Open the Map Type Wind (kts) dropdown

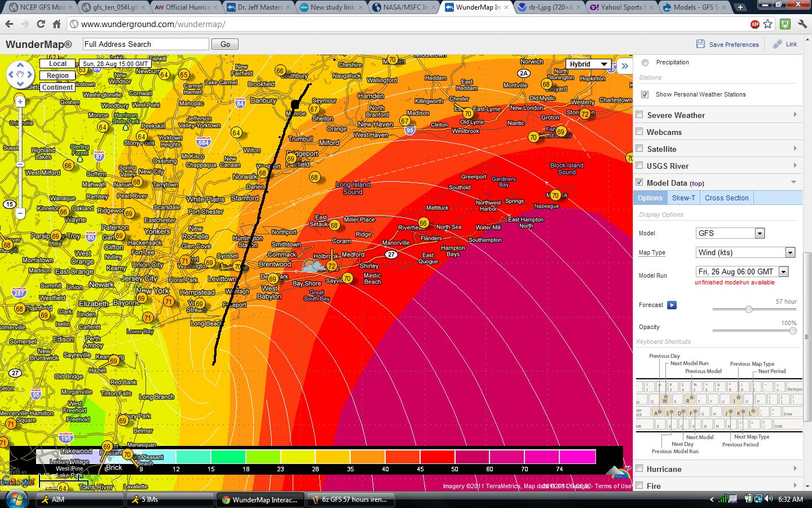click(745, 252)
